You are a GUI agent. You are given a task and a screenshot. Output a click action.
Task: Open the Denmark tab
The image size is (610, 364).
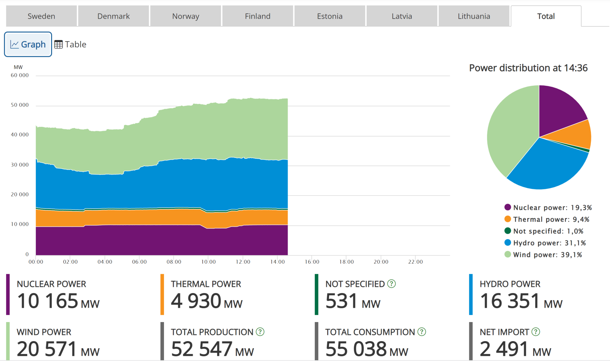(113, 16)
